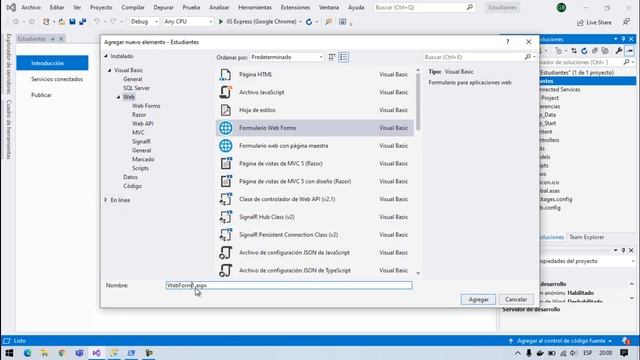640x360 pixels.
Task: Pick Página de vistas de MVC 5 con diseño icon
Action: pos(225,181)
